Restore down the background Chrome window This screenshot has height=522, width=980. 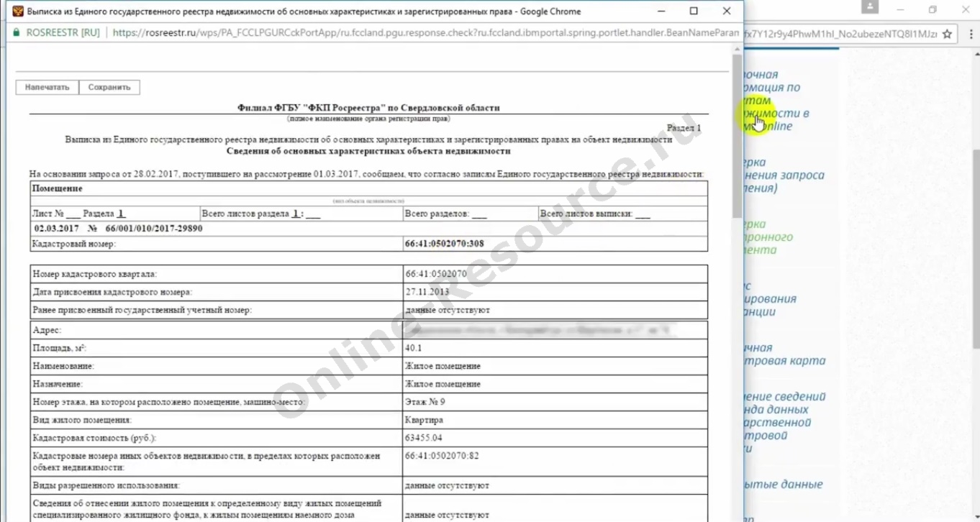click(x=933, y=9)
